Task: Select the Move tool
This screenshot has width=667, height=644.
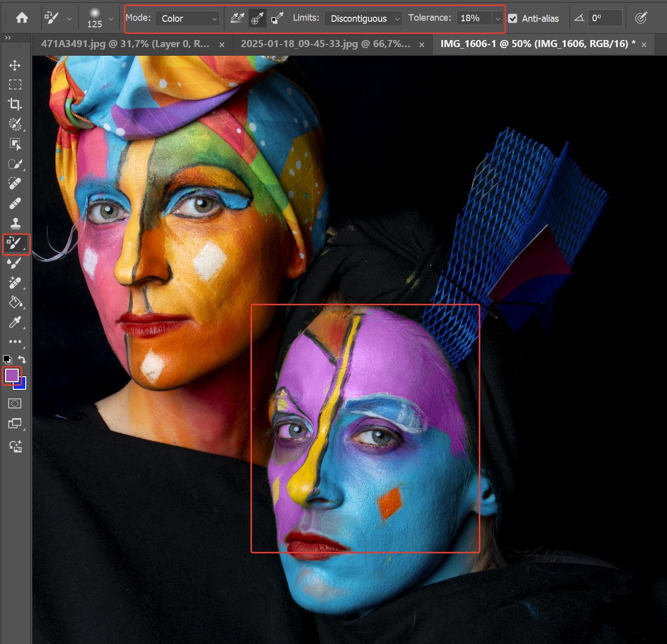Action: click(x=15, y=65)
